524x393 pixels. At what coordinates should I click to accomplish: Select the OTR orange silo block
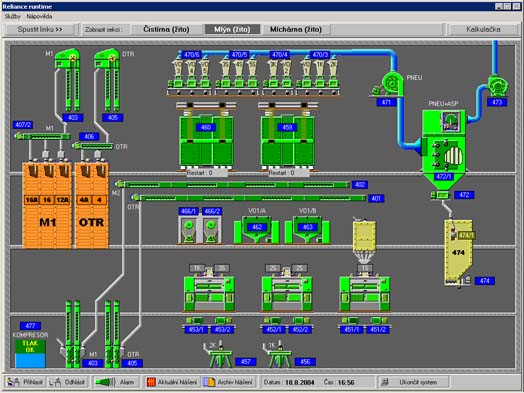(92, 205)
